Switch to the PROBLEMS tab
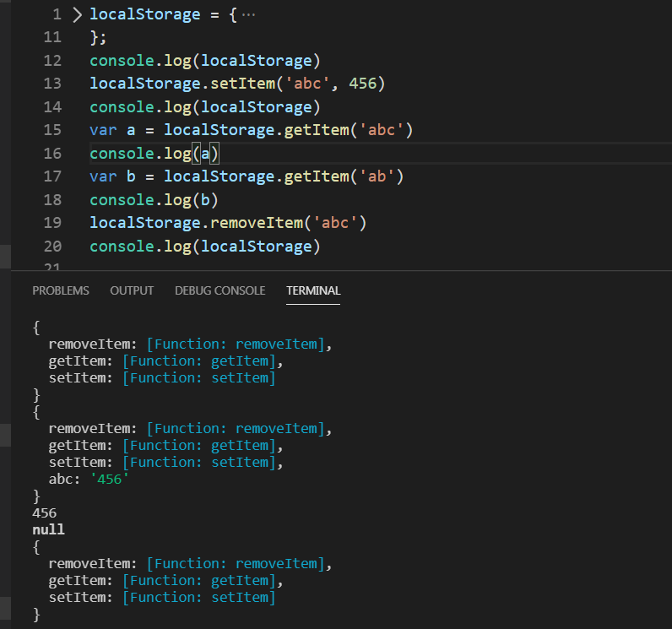672x629 pixels. coord(61,290)
